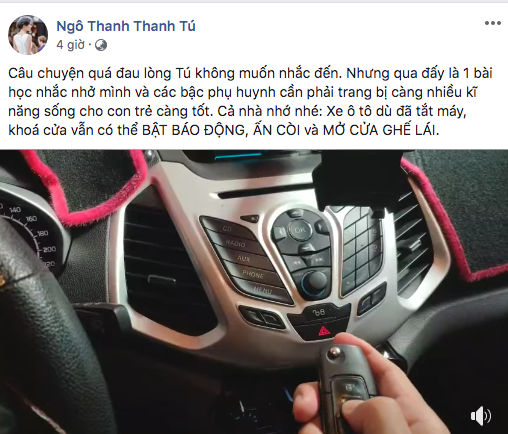Viewport: 508px width, 434px height.
Task: Click the globe public privacy icon
Action: point(101,45)
